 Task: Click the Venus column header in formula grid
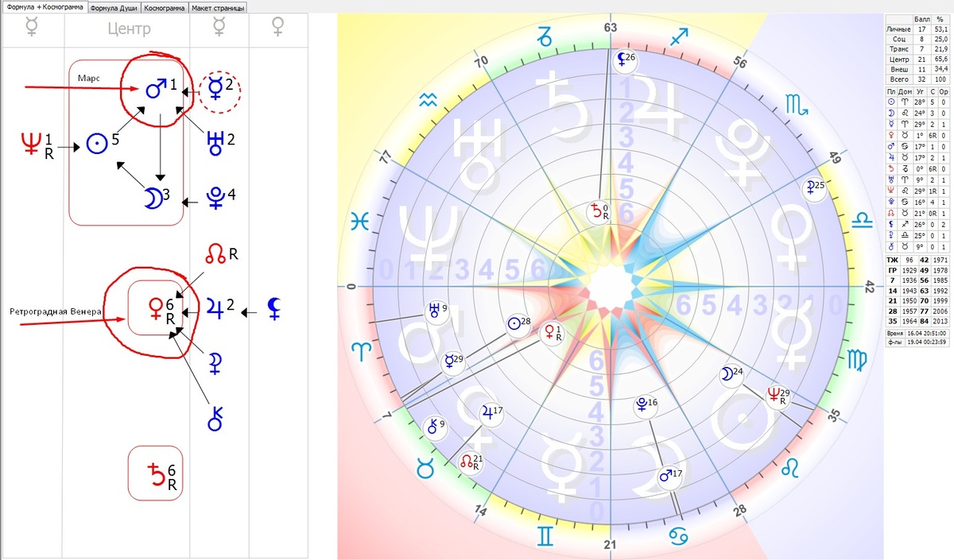point(277,29)
